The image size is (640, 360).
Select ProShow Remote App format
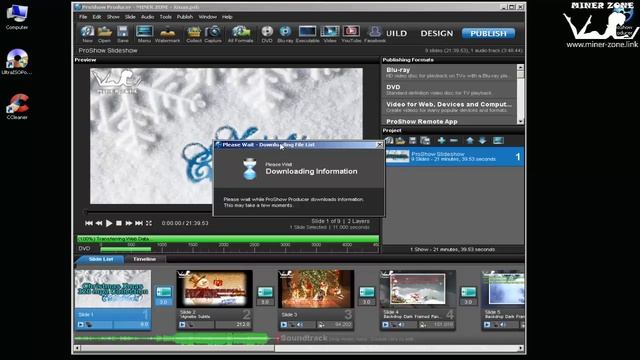[449, 121]
